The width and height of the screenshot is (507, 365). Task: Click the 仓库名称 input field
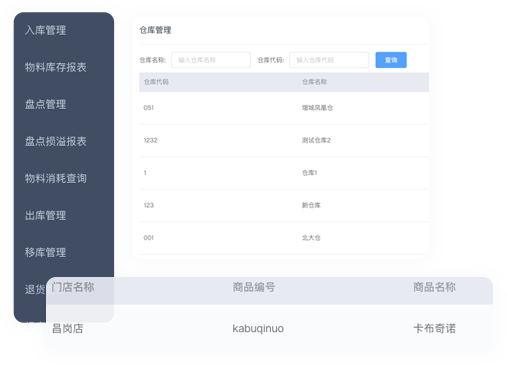[211, 60]
